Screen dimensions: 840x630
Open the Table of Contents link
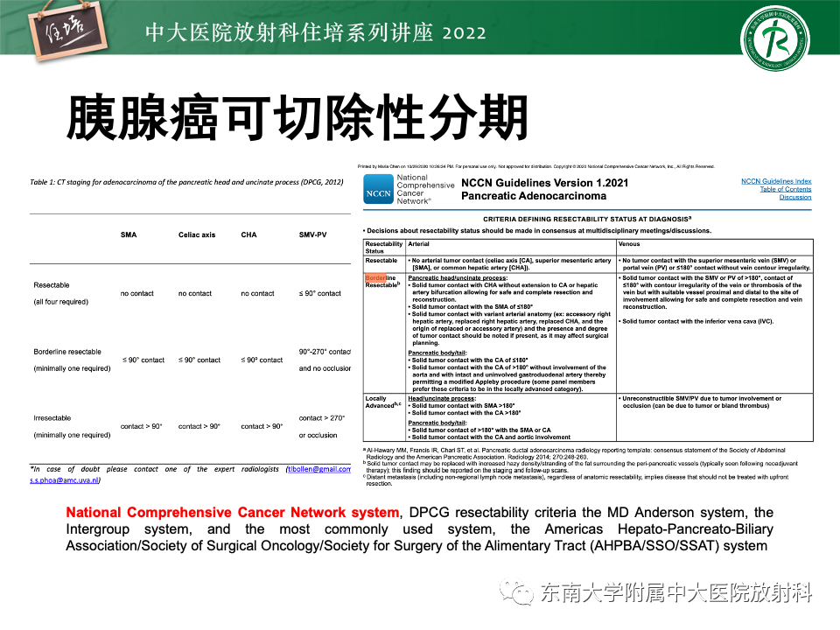(x=786, y=189)
